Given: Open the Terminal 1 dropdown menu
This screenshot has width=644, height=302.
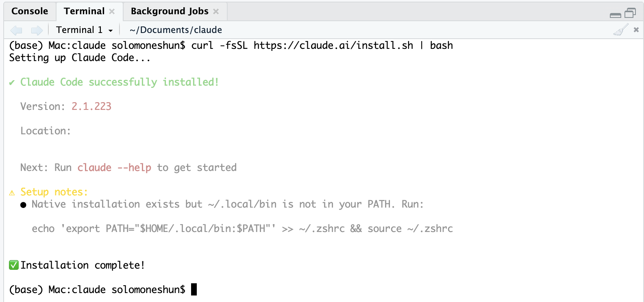Looking at the screenshot, I should tap(84, 30).
